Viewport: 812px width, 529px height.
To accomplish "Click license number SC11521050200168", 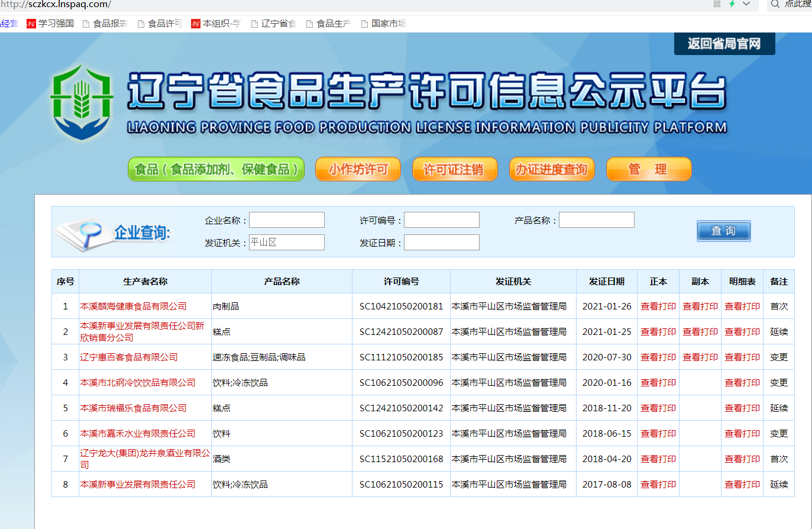I will pos(401,459).
